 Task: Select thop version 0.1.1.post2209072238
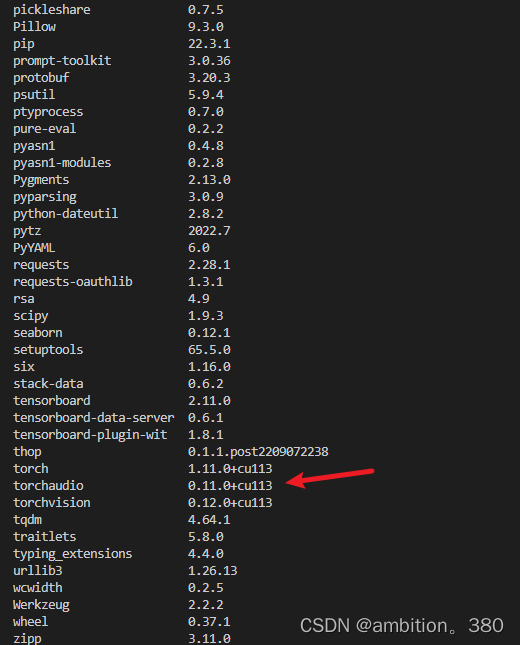[x=258, y=452]
